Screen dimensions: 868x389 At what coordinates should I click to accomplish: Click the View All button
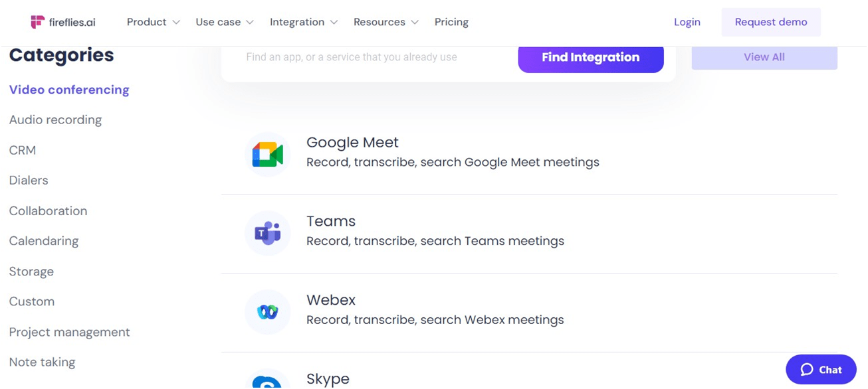764,57
